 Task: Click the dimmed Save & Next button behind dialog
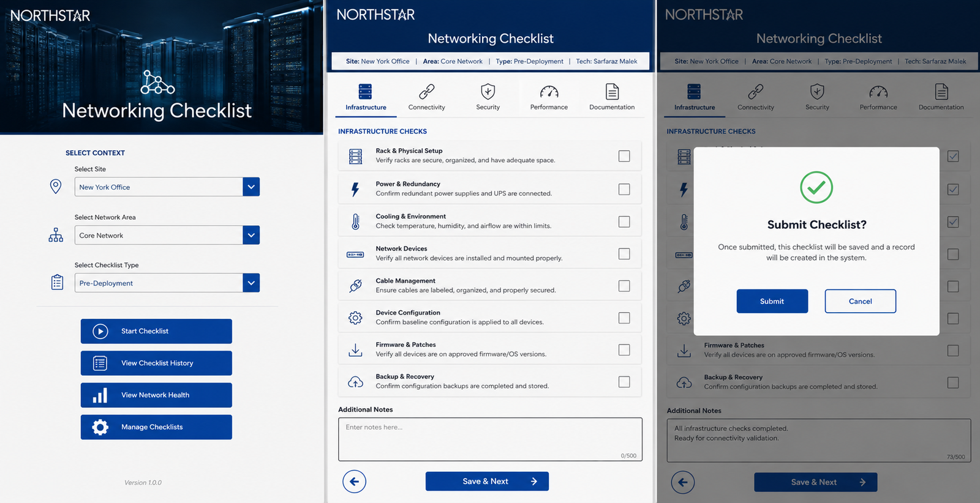pos(816,482)
